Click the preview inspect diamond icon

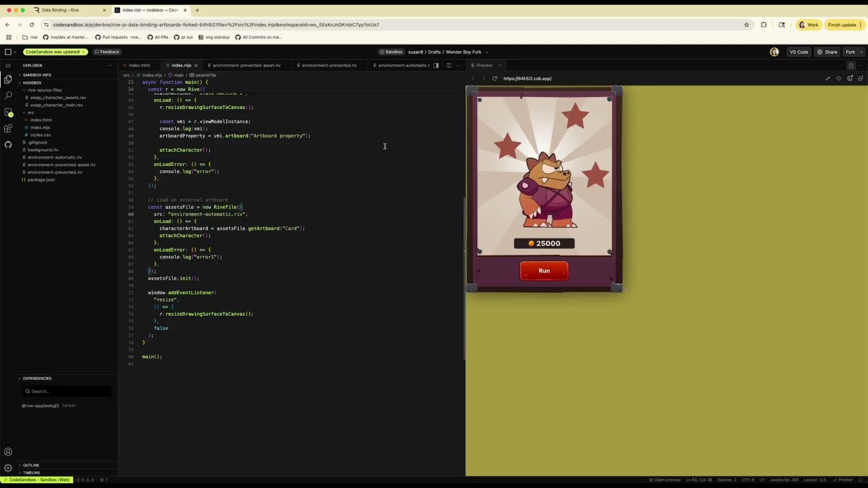(839, 79)
